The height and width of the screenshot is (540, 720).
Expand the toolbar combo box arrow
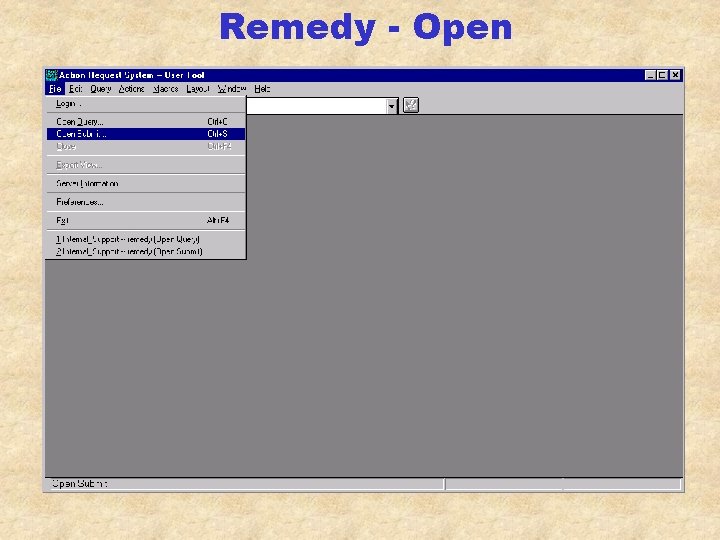point(391,106)
